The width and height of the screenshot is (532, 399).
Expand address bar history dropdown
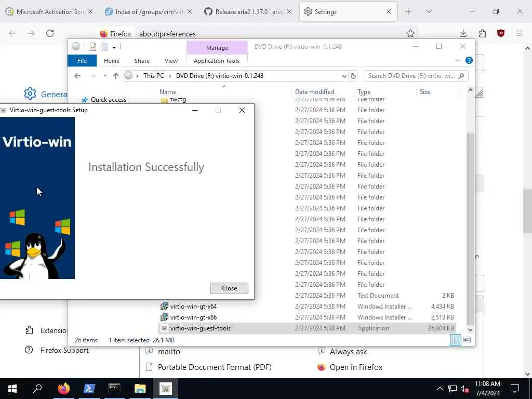[344, 76]
